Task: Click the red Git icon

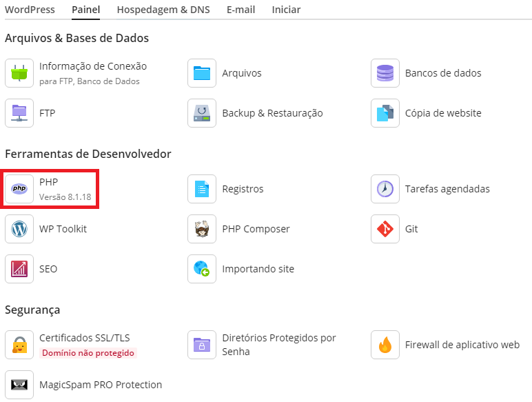Action: 385,229
